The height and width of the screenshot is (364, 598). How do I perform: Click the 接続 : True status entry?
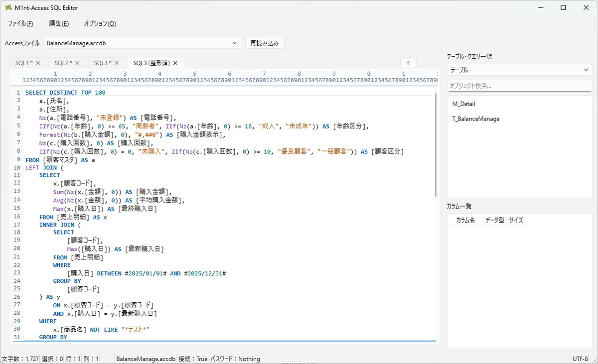[x=193, y=359]
